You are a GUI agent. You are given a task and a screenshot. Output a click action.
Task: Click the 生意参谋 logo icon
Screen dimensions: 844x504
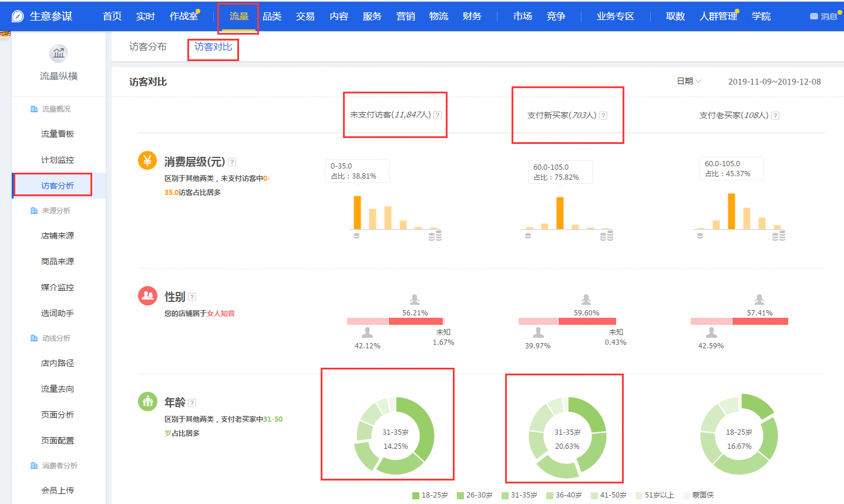[x=18, y=16]
